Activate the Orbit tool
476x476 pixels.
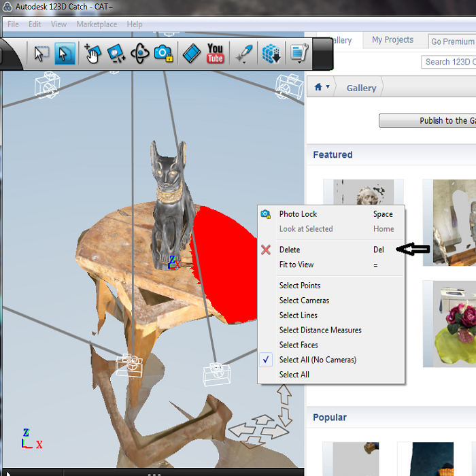[139, 54]
